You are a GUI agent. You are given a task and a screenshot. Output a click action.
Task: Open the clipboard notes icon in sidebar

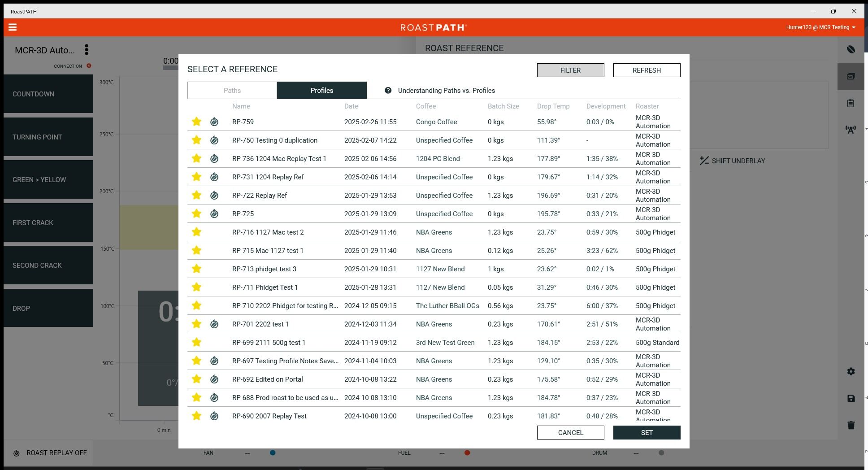851,103
